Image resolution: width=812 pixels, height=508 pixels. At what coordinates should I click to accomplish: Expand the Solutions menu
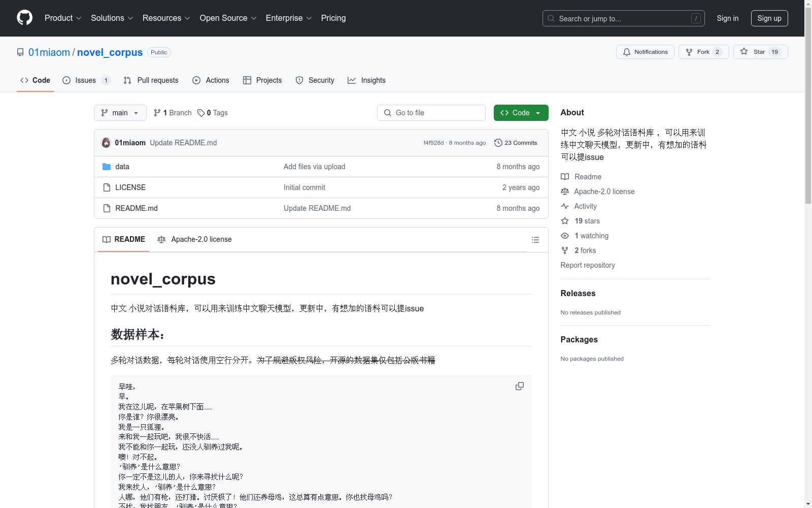tap(112, 18)
